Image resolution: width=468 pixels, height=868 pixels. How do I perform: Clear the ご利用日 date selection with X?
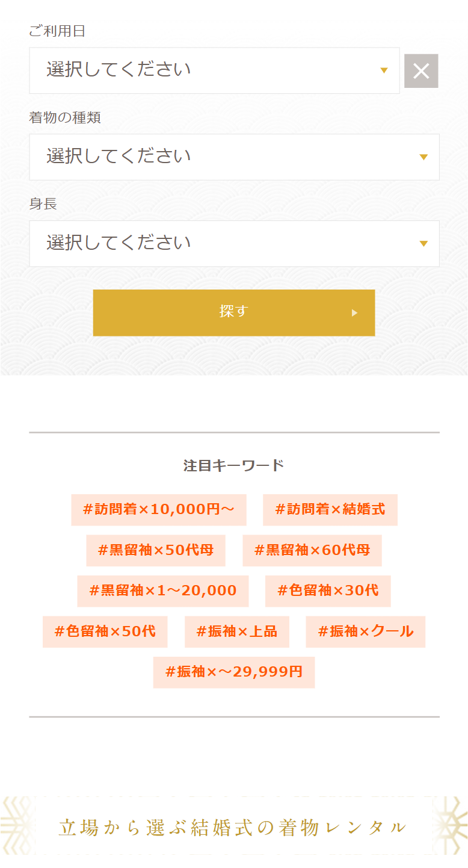pos(421,71)
